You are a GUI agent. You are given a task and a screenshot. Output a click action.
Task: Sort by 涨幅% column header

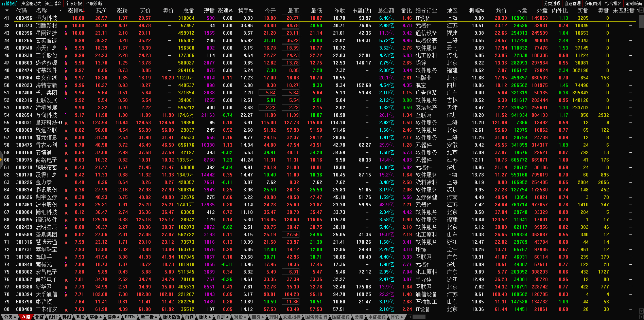[75, 11]
